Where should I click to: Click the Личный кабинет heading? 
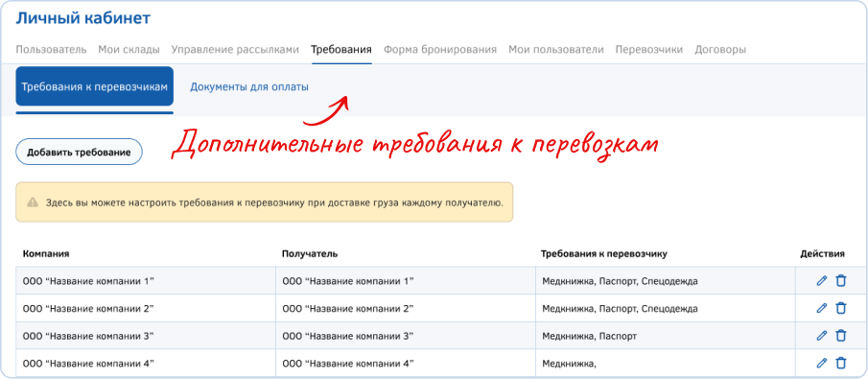[x=83, y=18]
